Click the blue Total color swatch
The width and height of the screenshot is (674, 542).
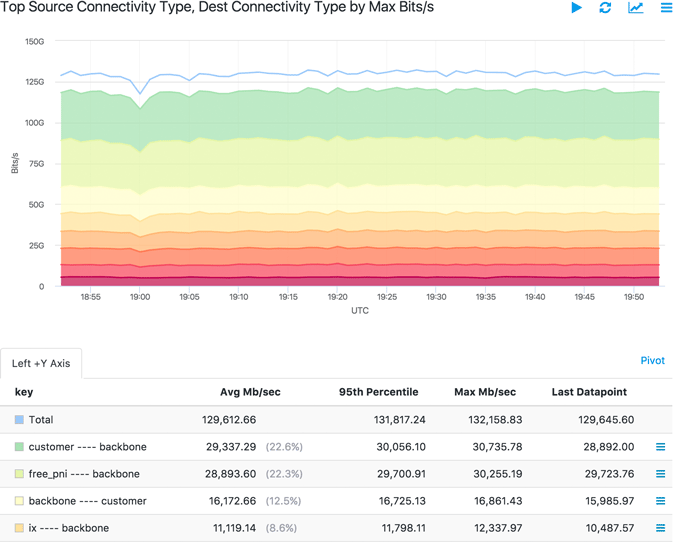click(x=19, y=420)
